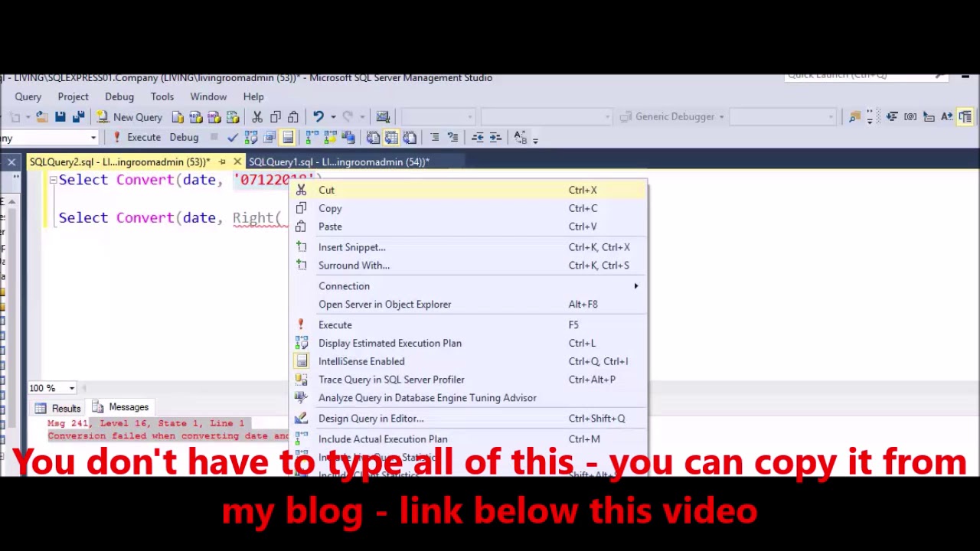The height and width of the screenshot is (551, 980).
Task: Expand the Connection submenu
Action: (469, 286)
